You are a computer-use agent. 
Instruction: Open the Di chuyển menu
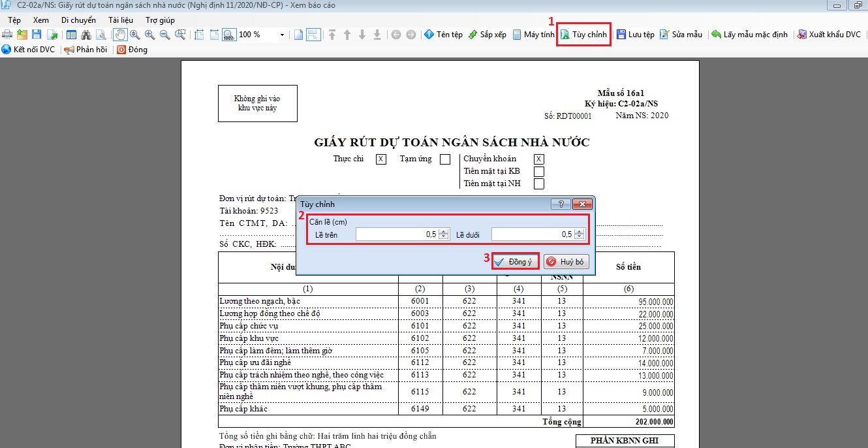[x=78, y=20]
